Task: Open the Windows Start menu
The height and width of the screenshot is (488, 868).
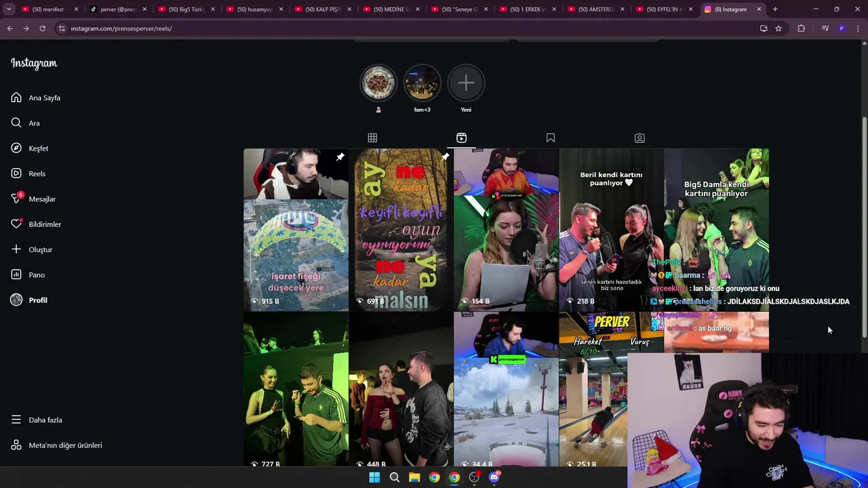Action: pyautogui.click(x=374, y=477)
